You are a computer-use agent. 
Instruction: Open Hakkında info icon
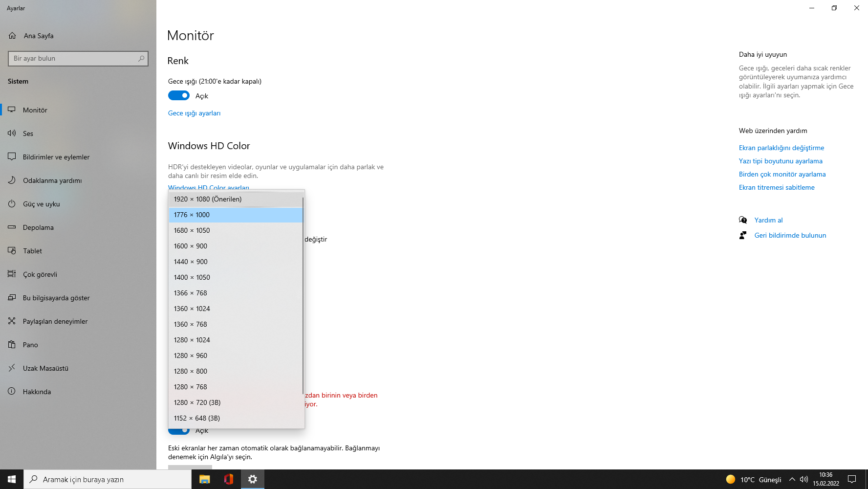coord(12,392)
